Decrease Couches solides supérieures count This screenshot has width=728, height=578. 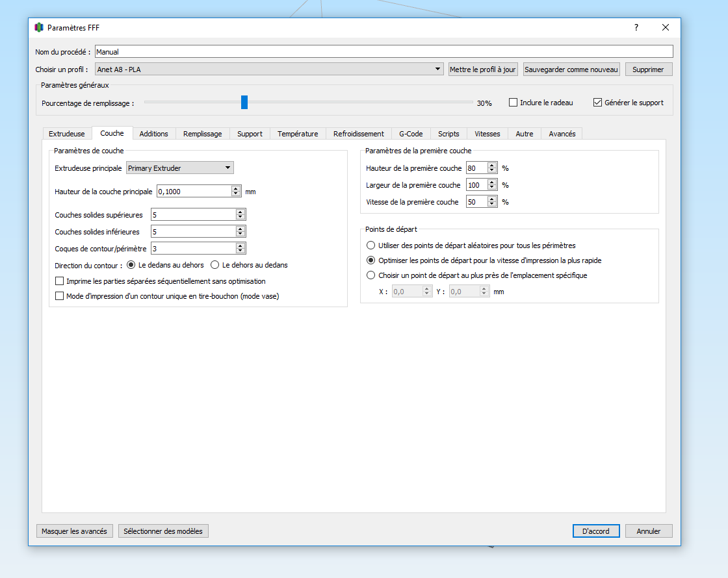(240, 217)
